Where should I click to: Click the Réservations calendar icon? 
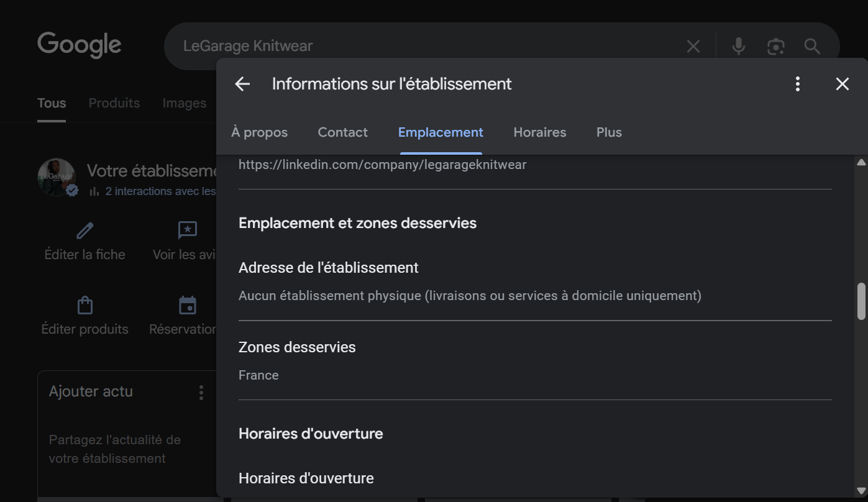click(x=187, y=305)
